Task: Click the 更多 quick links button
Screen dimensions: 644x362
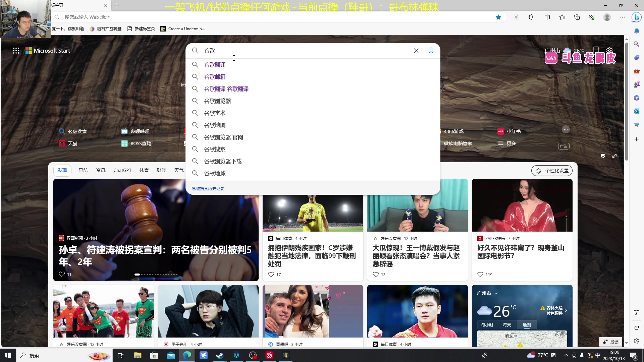Action: 507,143
